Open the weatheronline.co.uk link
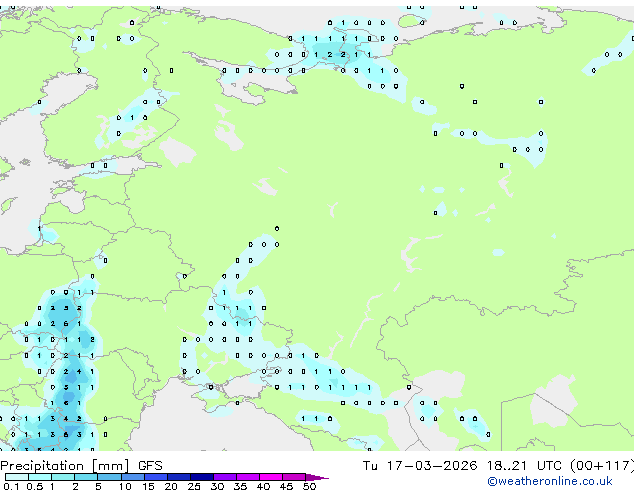 [550, 481]
